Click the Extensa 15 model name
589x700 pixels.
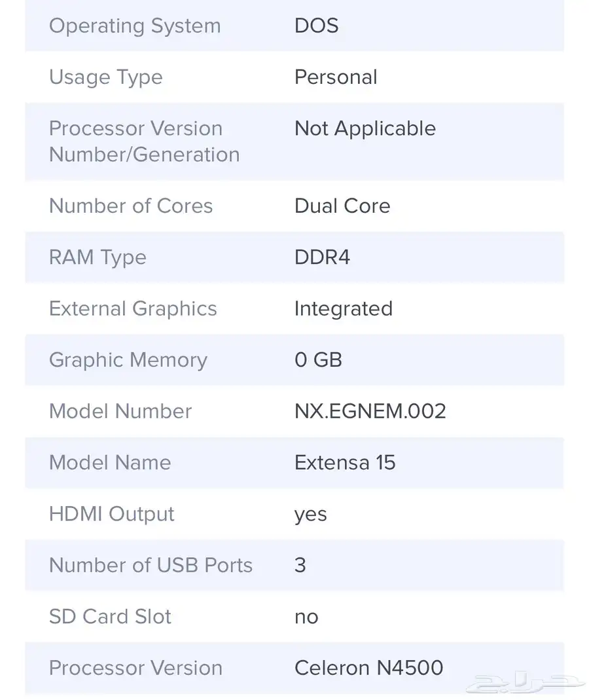pos(345,462)
